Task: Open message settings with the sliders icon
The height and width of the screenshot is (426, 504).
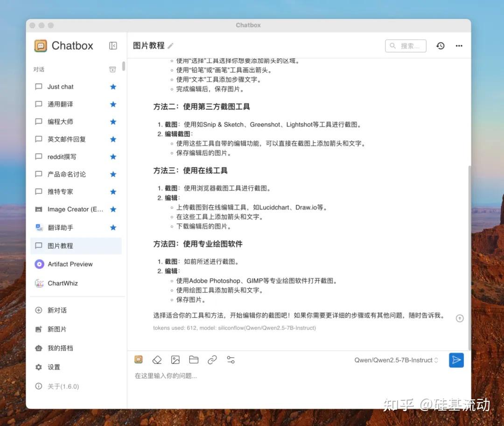Action: pyautogui.click(x=231, y=359)
